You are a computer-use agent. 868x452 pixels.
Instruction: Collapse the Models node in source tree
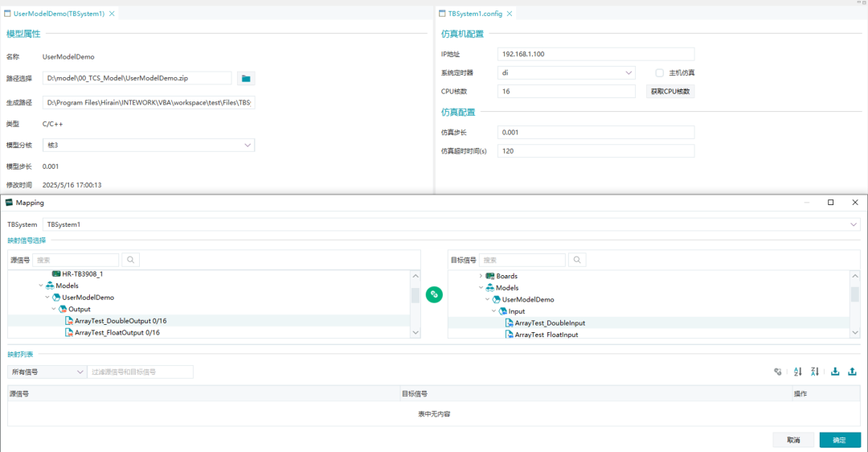pyautogui.click(x=41, y=286)
